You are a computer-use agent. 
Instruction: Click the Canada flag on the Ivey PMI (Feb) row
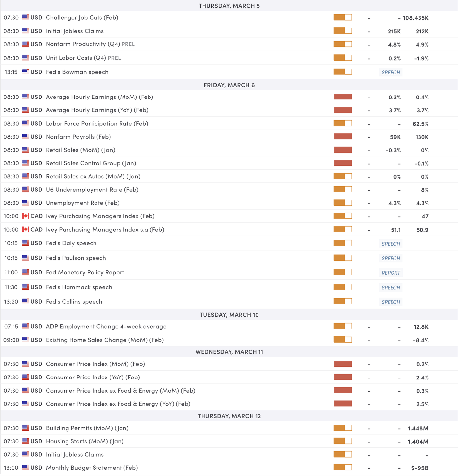[26, 216]
